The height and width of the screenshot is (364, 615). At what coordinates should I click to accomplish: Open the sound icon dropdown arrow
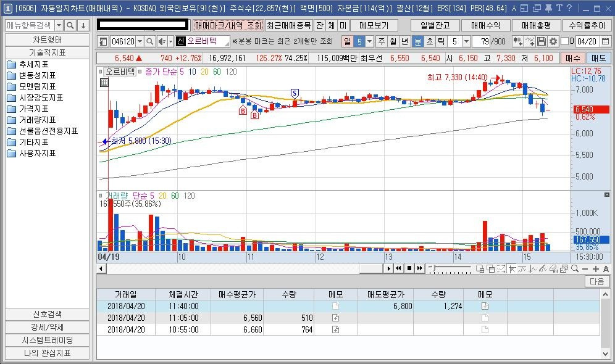(x=170, y=41)
